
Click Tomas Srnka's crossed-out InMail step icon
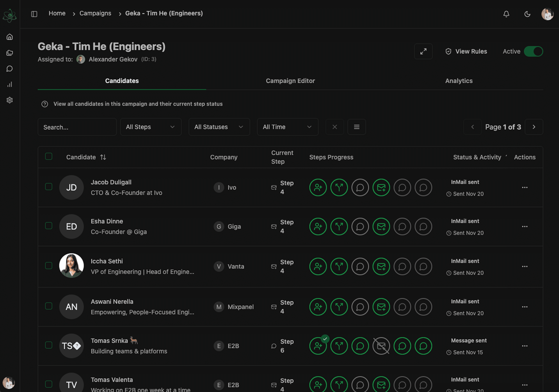point(381,346)
